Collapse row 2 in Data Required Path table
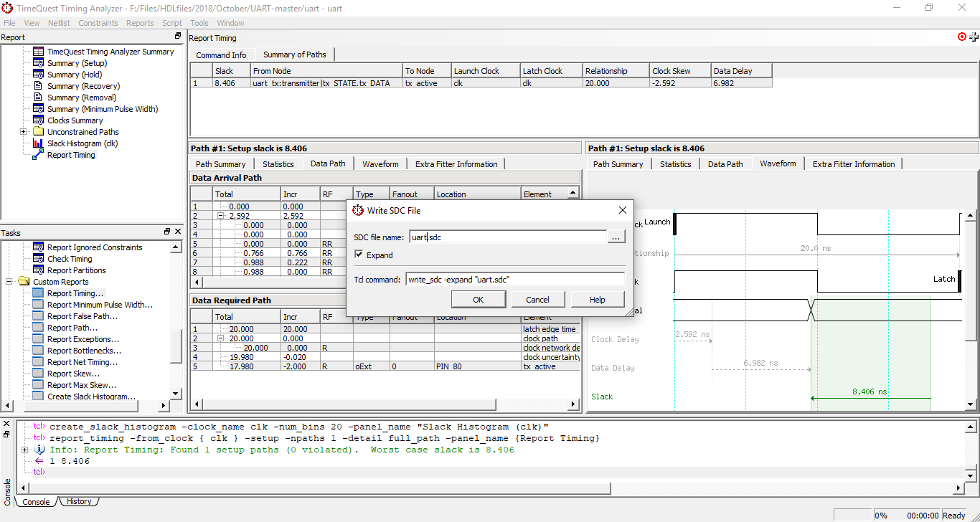The image size is (980, 522). [x=220, y=338]
